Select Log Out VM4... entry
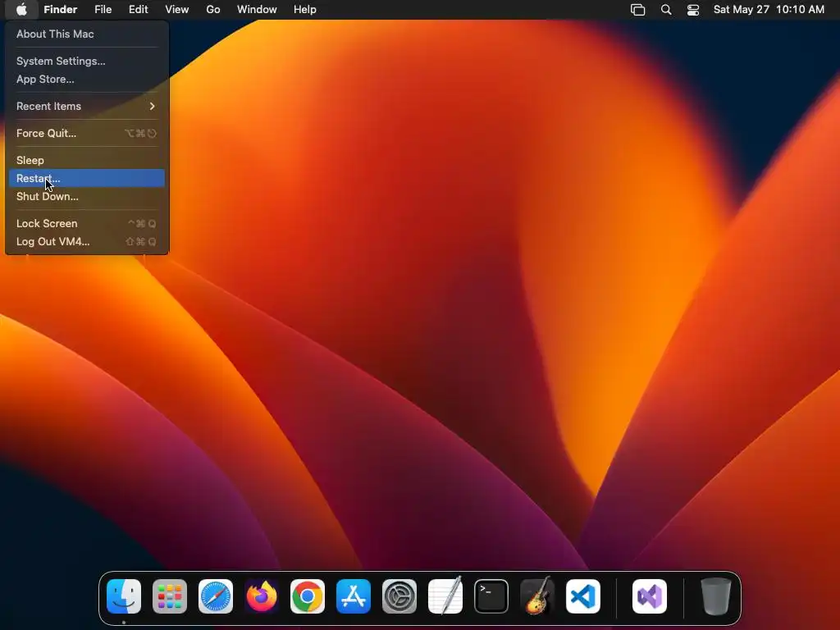840x630 pixels. tap(87, 242)
